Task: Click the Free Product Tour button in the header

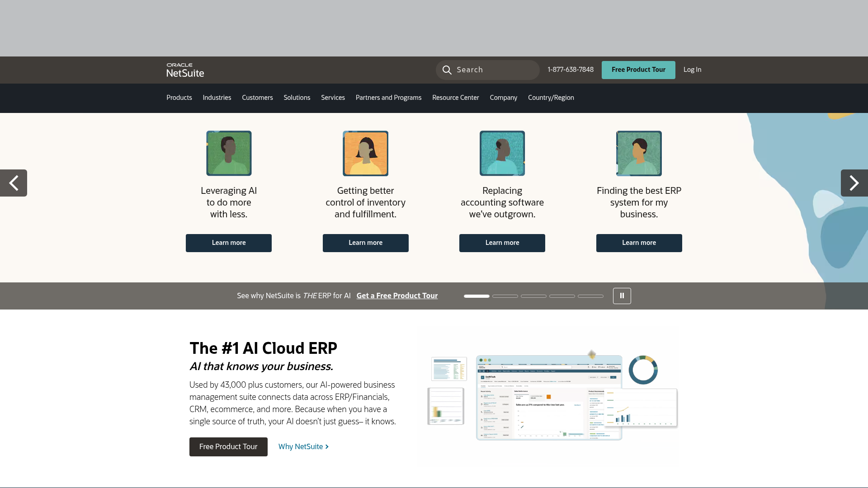Action: [x=638, y=70]
